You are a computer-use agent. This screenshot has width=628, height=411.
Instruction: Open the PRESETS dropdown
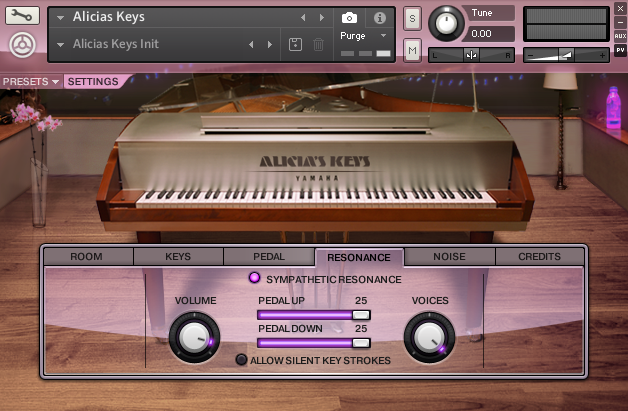[x=31, y=82]
